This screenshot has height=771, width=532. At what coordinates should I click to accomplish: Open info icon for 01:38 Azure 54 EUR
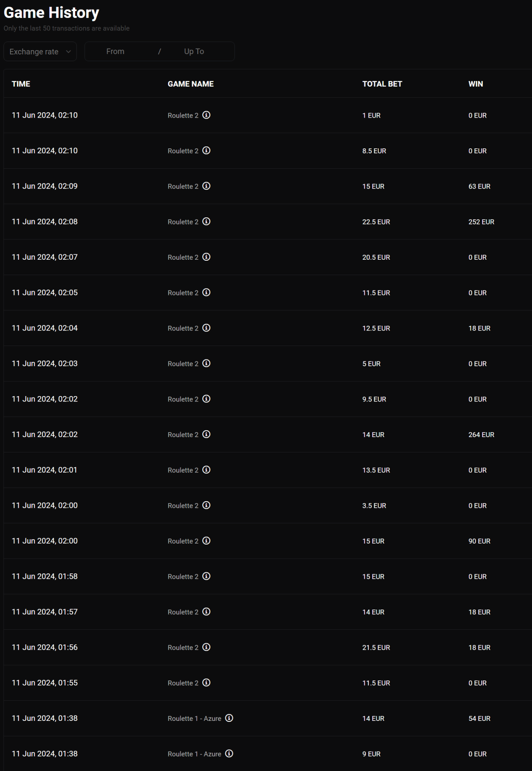pos(229,718)
